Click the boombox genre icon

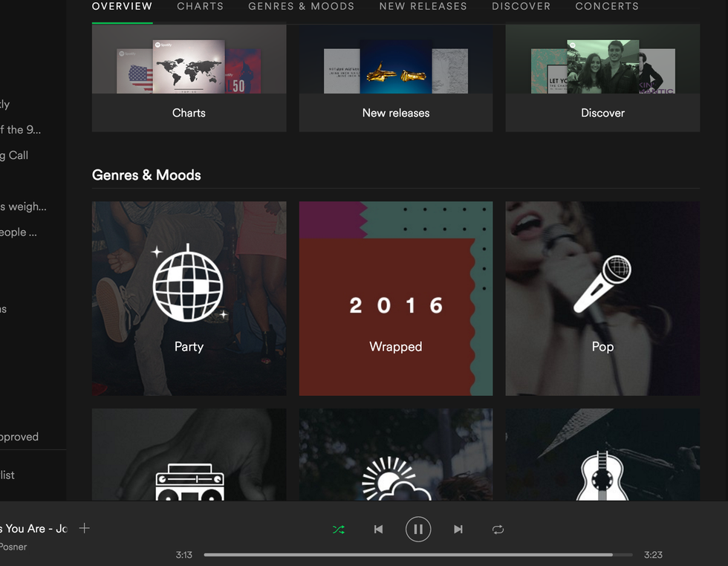click(x=189, y=481)
